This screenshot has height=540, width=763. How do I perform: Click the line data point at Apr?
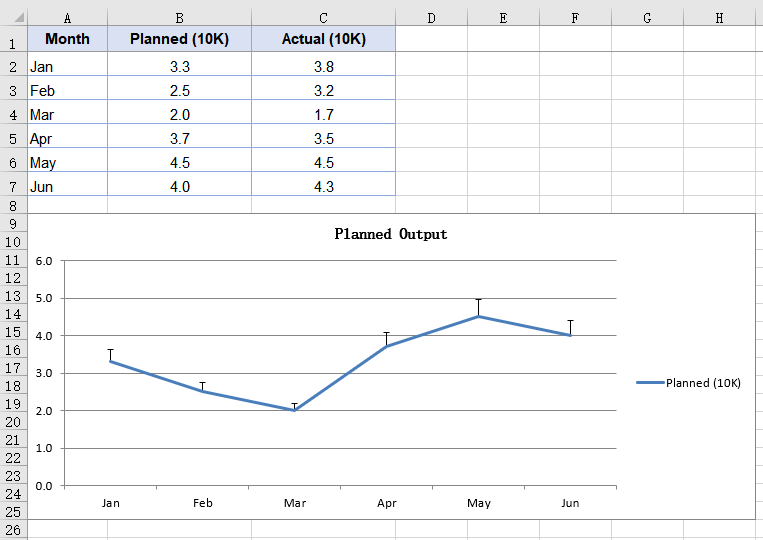pyautogui.click(x=387, y=346)
